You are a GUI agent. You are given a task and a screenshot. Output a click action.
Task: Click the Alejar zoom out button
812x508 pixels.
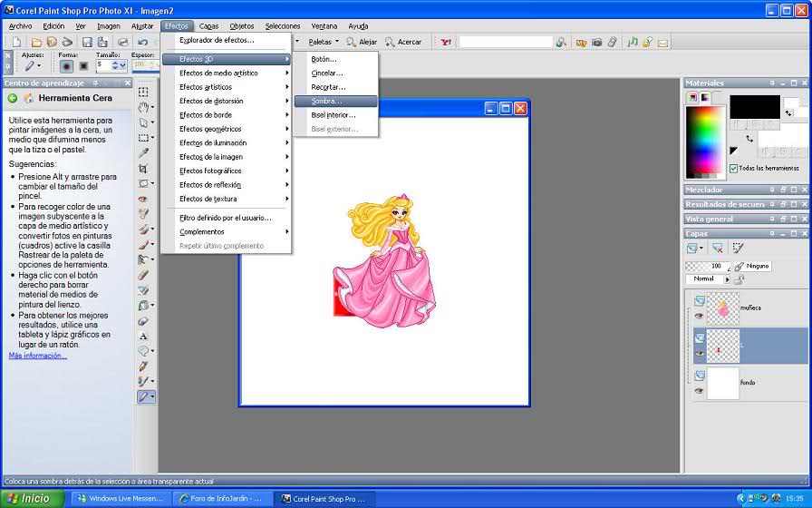click(x=362, y=42)
